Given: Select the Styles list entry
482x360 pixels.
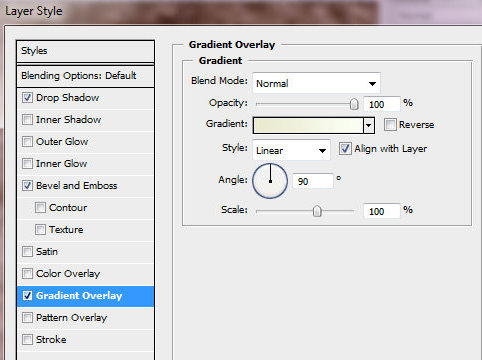Looking at the screenshot, I should coord(85,51).
